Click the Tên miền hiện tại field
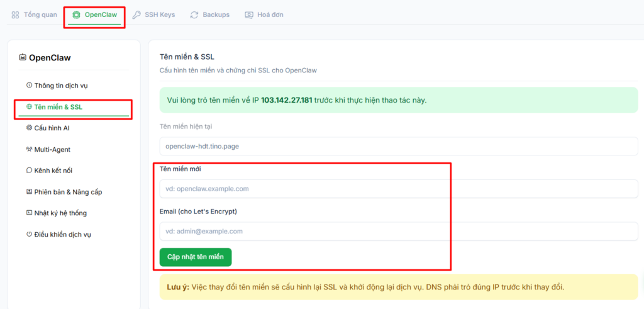This screenshot has width=644, height=309. pyautogui.click(x=399, y=146)
